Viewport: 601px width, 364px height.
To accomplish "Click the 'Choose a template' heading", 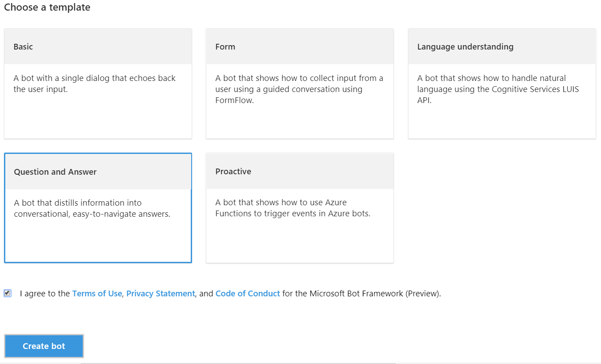I will click(47, 7).
